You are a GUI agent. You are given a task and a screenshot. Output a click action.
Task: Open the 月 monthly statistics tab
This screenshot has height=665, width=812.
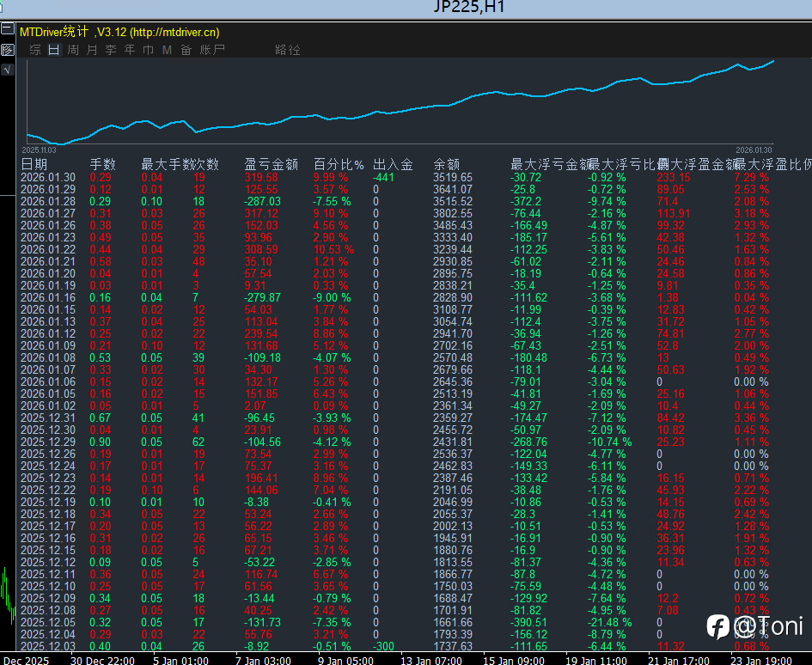tap(92, 50)
